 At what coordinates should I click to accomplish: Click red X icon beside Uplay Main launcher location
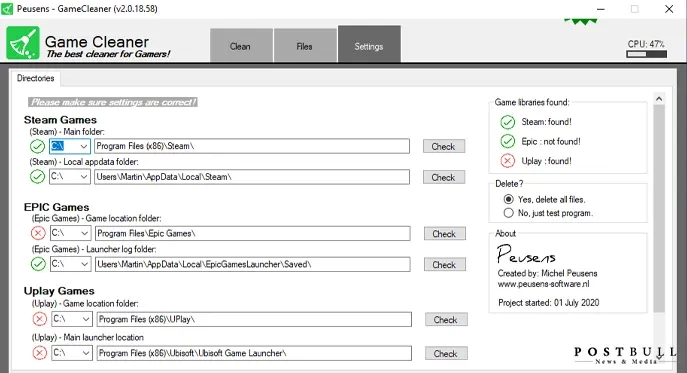tap(39, 353)
